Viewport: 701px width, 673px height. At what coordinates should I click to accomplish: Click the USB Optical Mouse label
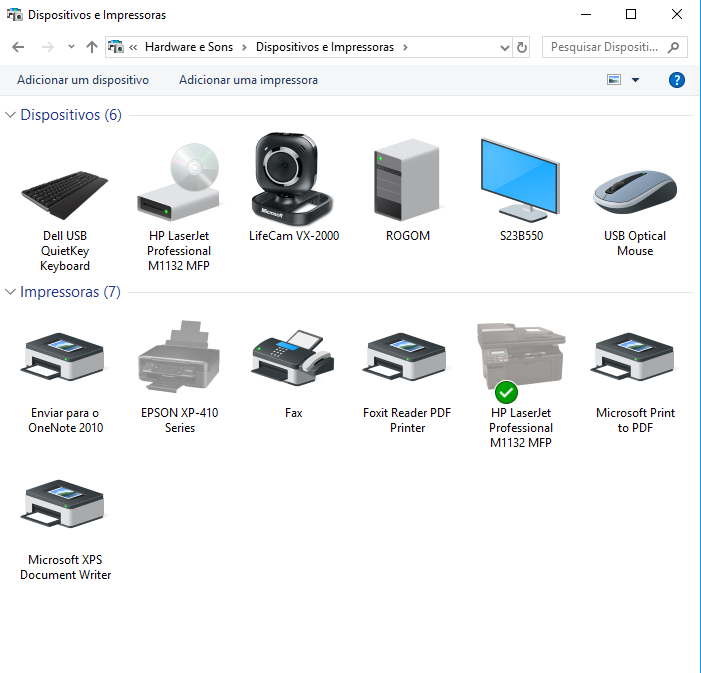pyautogui.click(x=635, y=243)
